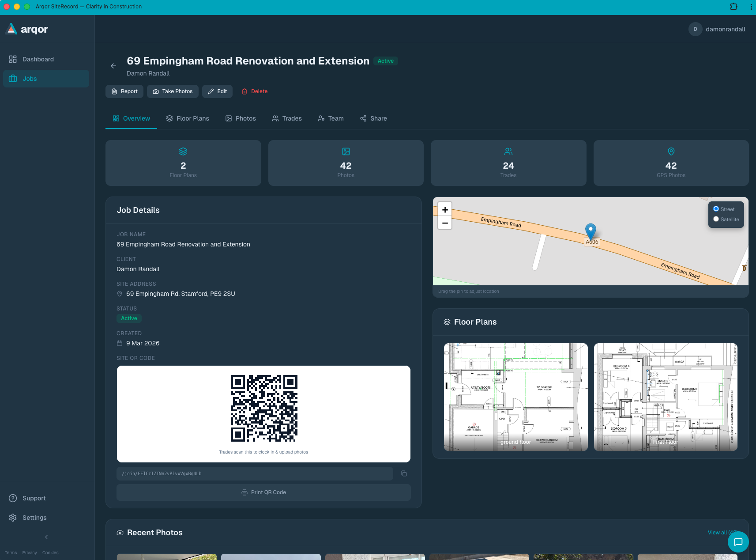Open the Dashboard sidebar item
Image resolution: width=756 pixels, height=560 pixels.
tap(46, 59)
